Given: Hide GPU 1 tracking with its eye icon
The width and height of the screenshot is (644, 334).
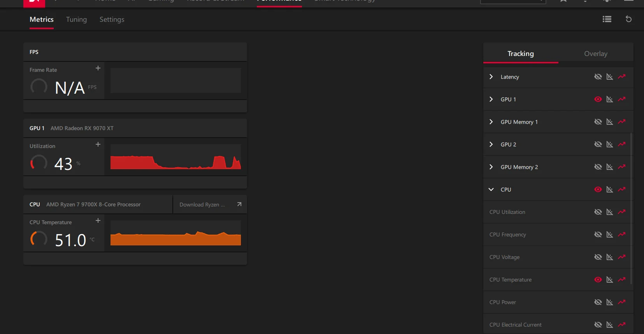Looking at the screenshot, I should click(598, 99).
